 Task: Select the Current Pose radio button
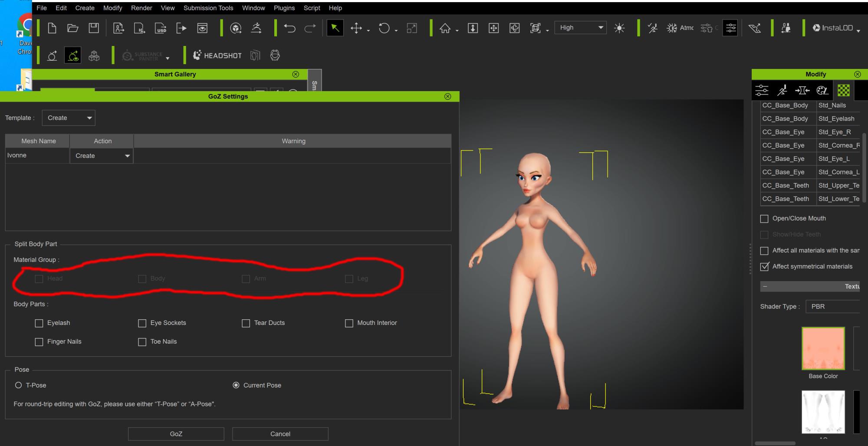[x=236, y=385]
